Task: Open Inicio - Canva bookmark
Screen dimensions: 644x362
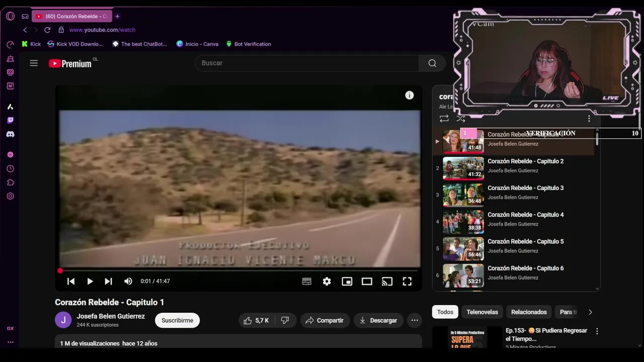Action: (x=197, y=44)
